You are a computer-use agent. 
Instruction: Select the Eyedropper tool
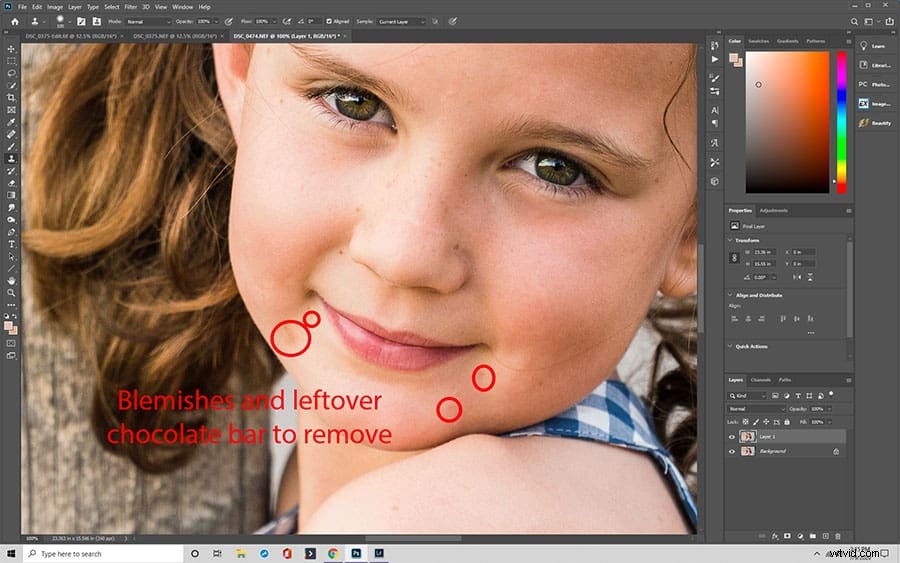point(11,122)
